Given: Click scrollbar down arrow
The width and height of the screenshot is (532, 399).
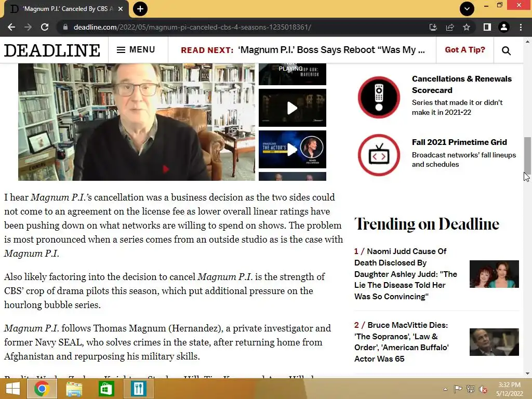Looking at the screenshot, I should click(527, 374).
